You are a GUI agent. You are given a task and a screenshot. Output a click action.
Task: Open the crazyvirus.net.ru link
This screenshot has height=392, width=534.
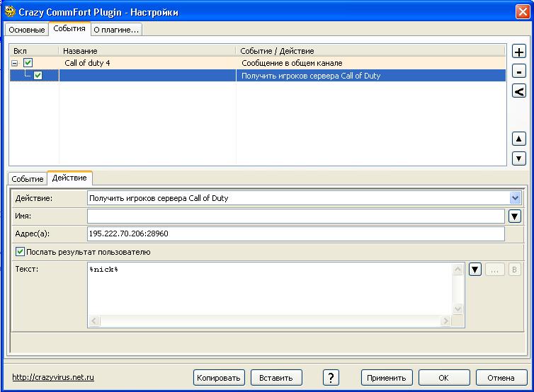coord(54,377)
